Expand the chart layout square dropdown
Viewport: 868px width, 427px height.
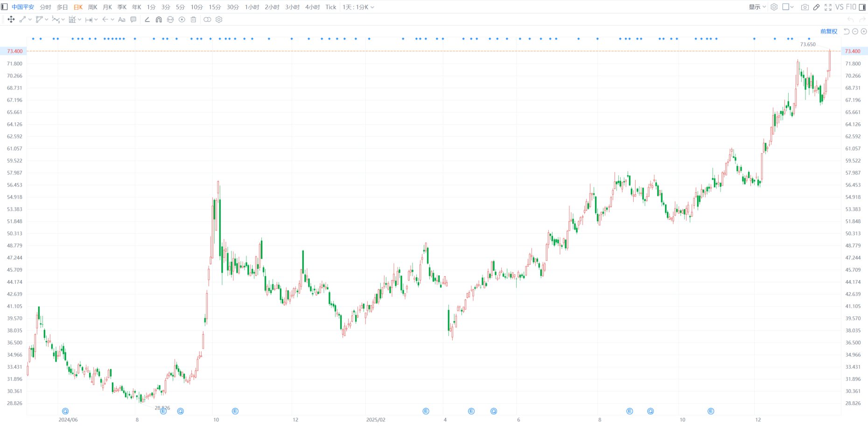pos(788,7)
